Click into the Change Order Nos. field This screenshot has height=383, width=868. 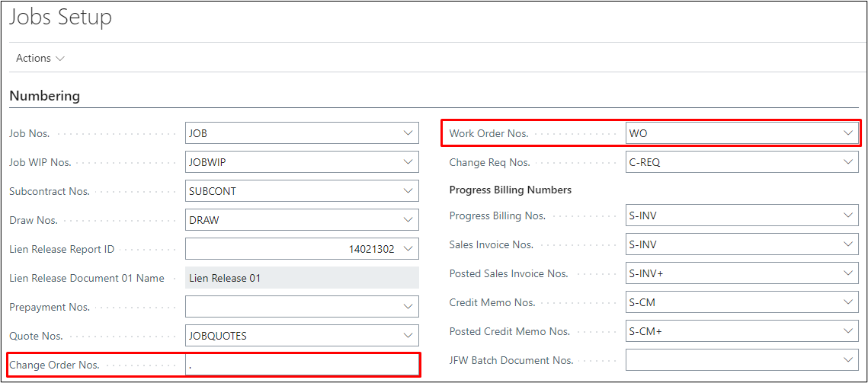[302, 365]
